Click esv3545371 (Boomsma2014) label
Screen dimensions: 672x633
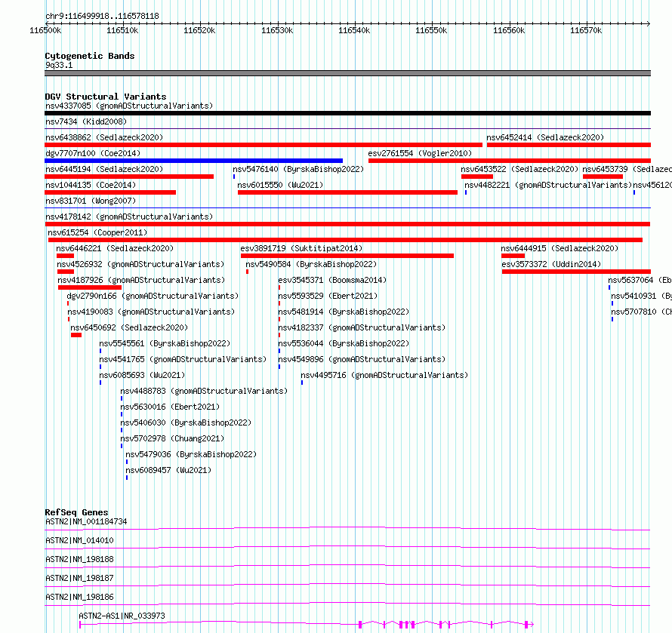coord(332,280)
